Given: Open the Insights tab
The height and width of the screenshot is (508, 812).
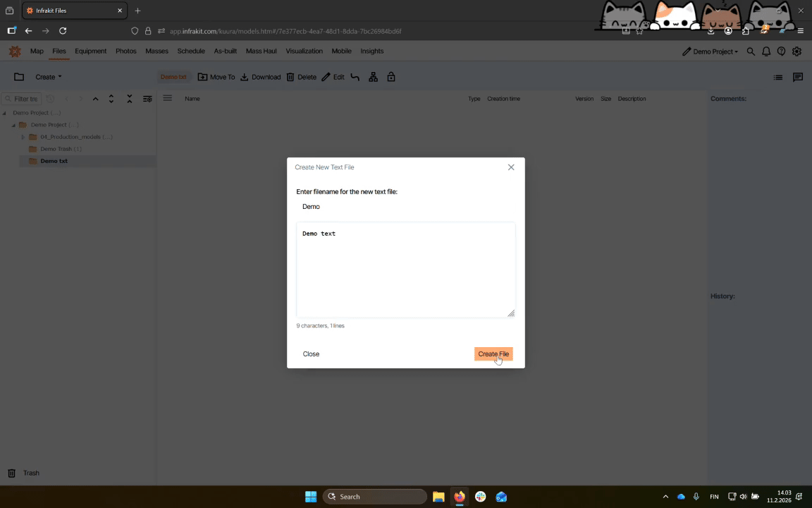Looking at the screenshot, I should (x=372, y=51).
